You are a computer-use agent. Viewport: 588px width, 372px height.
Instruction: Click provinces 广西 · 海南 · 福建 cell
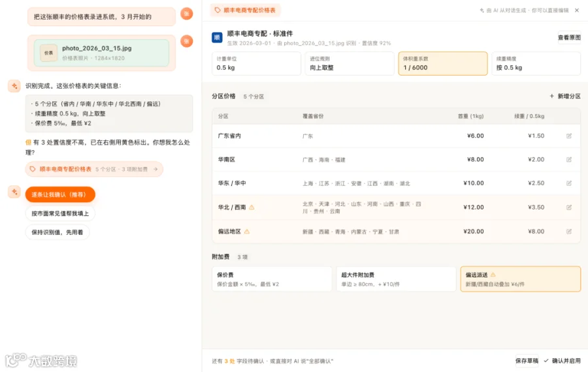pos(323,160)
